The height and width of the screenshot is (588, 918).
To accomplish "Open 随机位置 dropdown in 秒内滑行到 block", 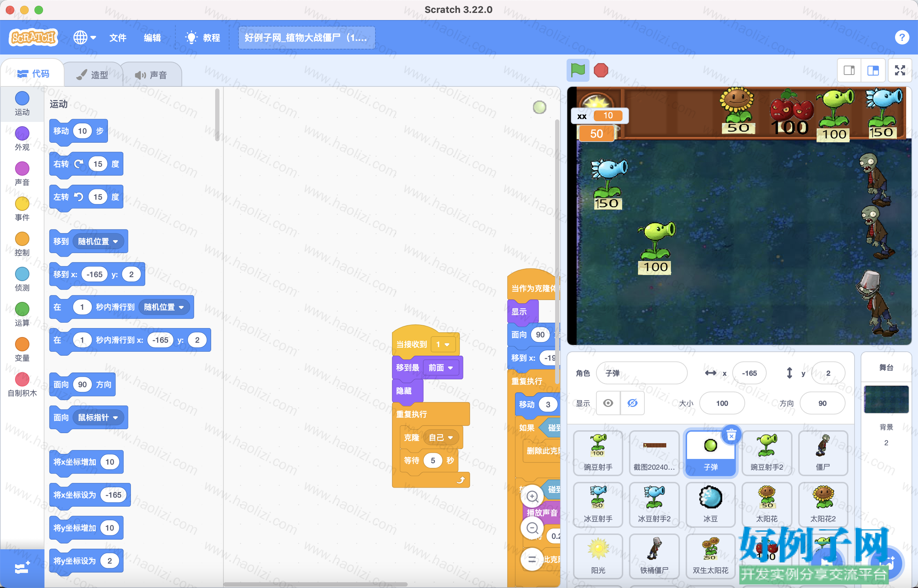I will (x=164, y=307).
